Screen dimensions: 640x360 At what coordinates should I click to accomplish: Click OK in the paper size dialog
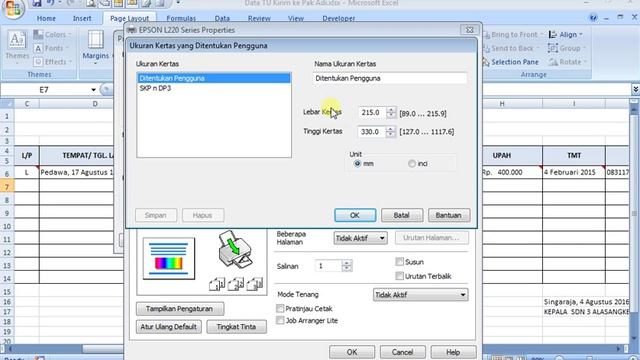pos(355,215)
